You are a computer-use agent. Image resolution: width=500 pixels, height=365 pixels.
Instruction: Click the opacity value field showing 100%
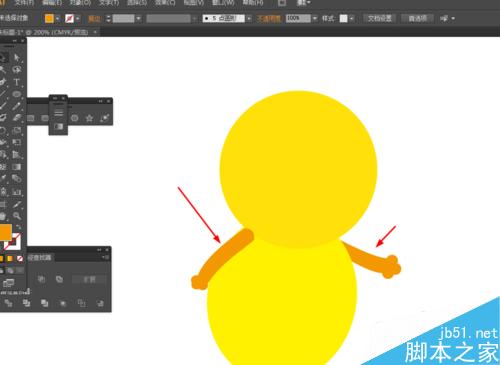click(x=298, y=18)
